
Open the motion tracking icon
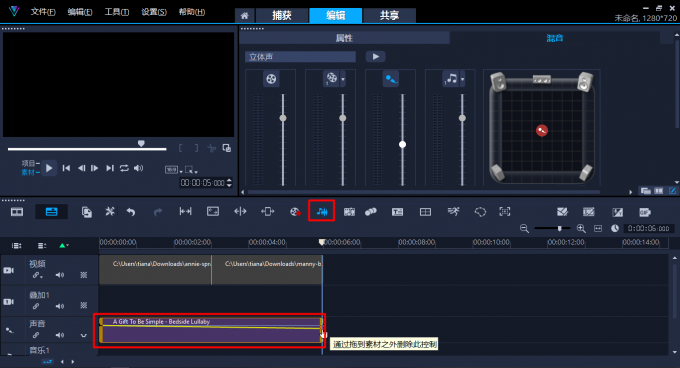371,212
